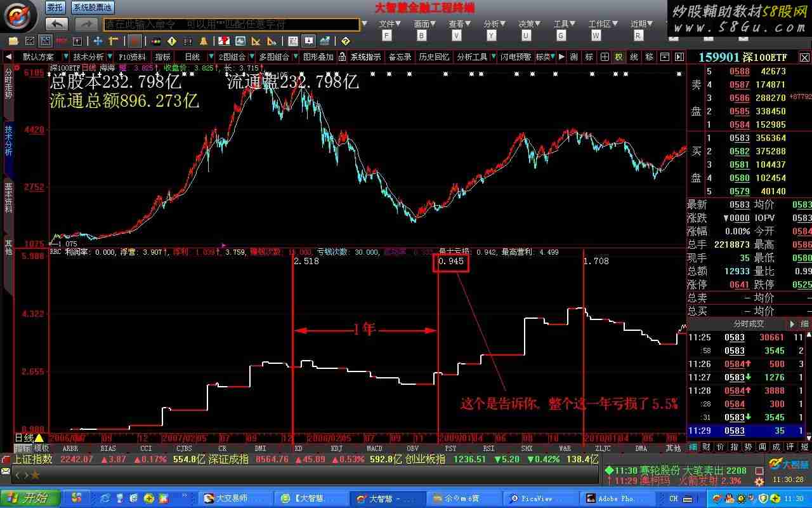Click the second chart view toolbar icon
Image resolution: width=812 pixels, height=508 pixels.
(30, 41)
